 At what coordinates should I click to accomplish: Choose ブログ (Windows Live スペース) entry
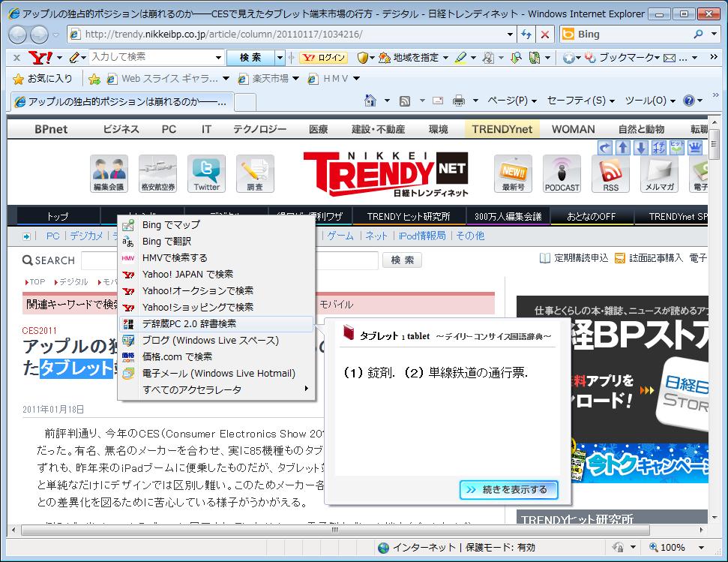coord(216,341)
